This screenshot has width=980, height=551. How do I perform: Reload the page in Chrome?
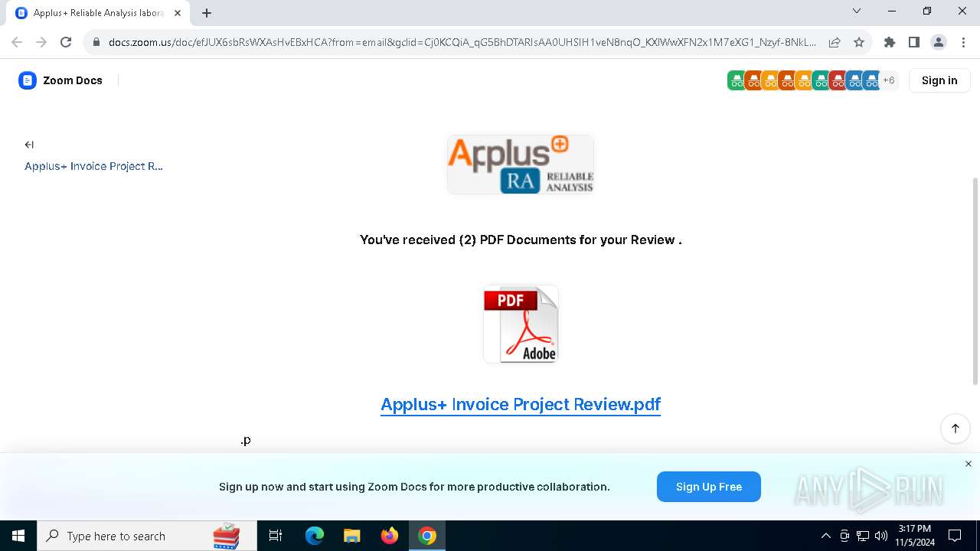click(x=66, y=42)
